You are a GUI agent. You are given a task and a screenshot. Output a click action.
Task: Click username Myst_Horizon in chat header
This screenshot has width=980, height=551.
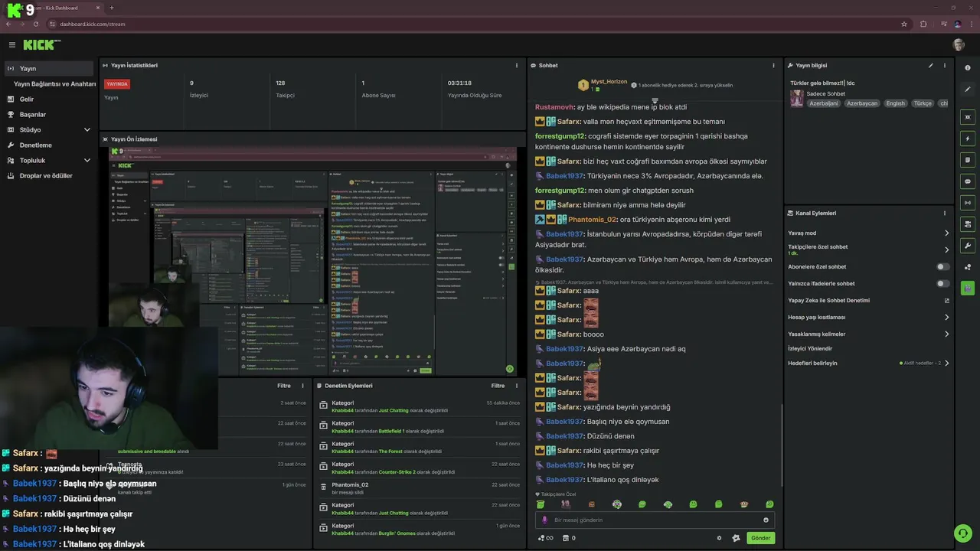tap(609, 82)
